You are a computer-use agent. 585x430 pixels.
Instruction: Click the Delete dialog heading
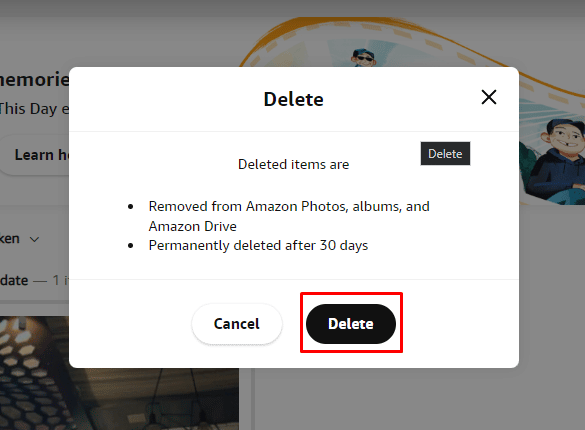[x=294, y=99]
